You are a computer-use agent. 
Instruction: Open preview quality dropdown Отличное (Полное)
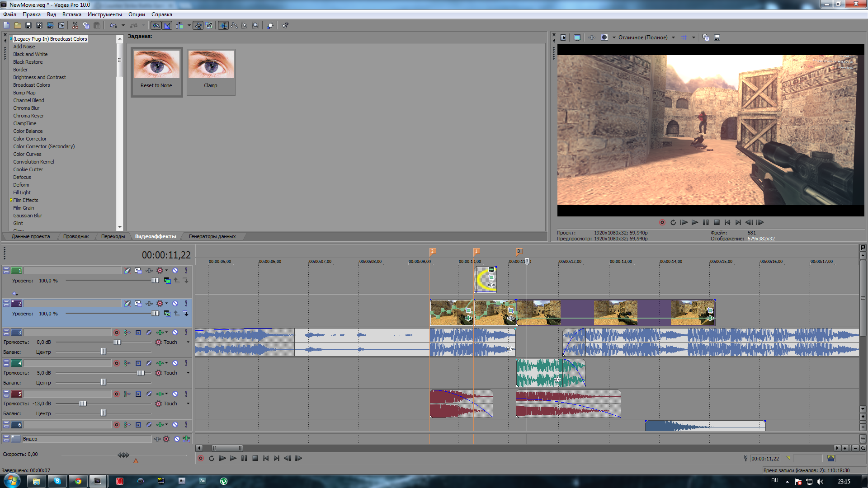point(646,38)
